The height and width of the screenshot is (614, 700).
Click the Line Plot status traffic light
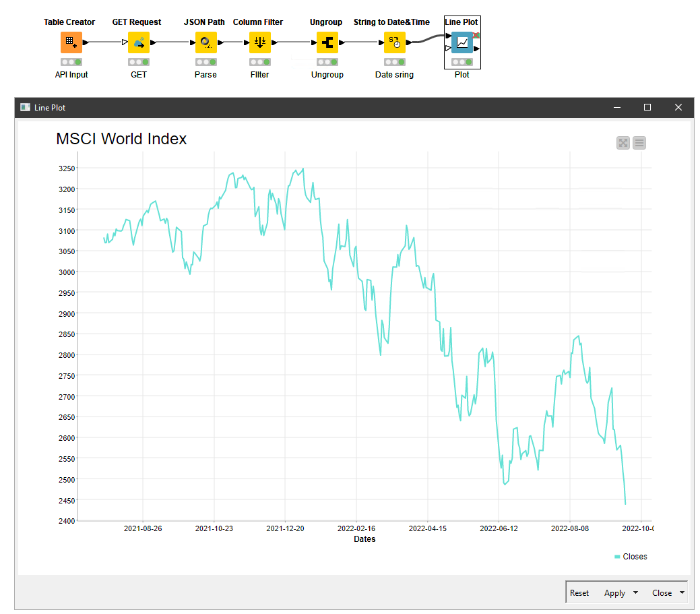(x=462, y=62)
